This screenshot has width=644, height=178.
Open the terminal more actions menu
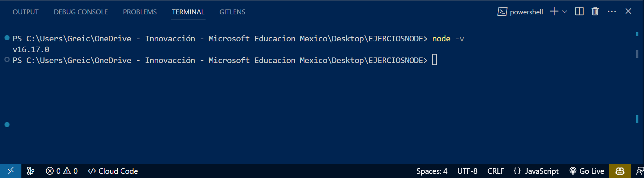[612, 12]
